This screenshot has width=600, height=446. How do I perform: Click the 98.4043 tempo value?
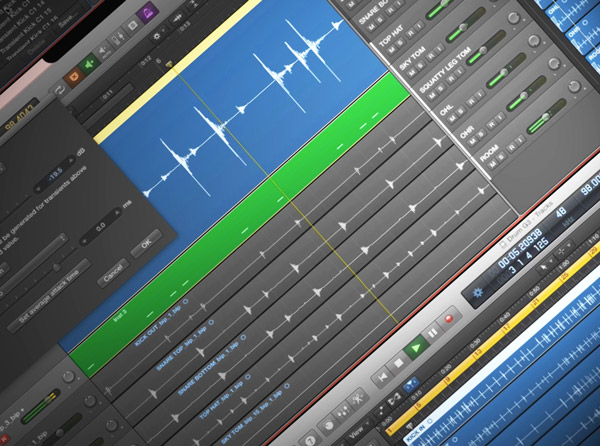point(19,118)
